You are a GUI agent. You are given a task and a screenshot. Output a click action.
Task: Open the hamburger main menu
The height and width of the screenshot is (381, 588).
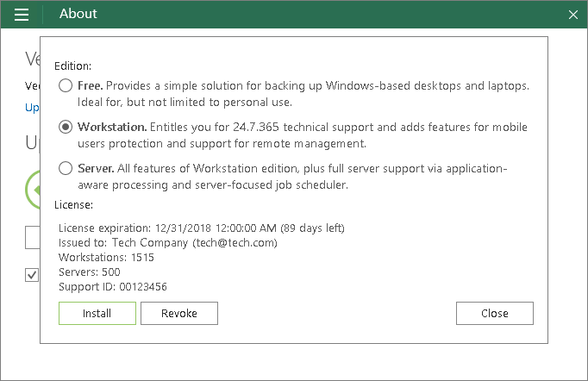[22, 15]
